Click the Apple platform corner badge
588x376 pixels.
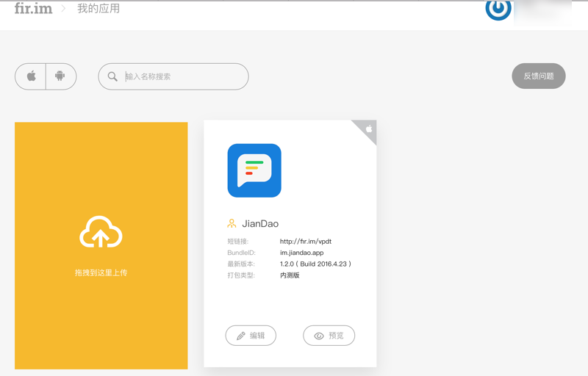368,129
